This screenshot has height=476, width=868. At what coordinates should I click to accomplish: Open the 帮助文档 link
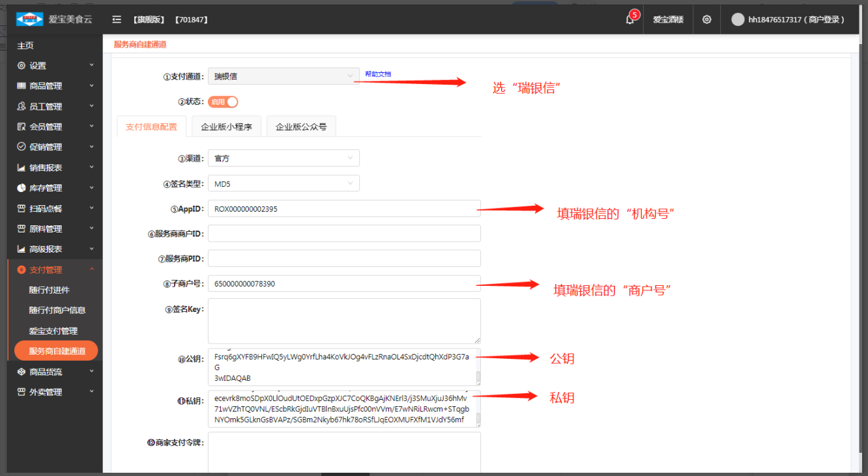tap(378, 74)
